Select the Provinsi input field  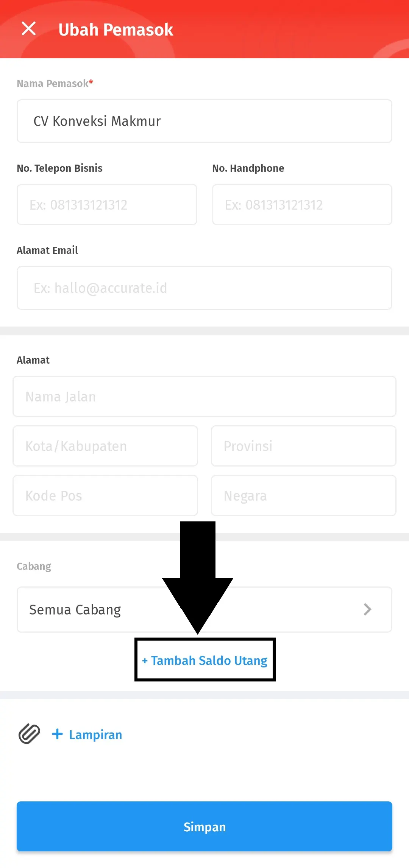pos(304,446)
